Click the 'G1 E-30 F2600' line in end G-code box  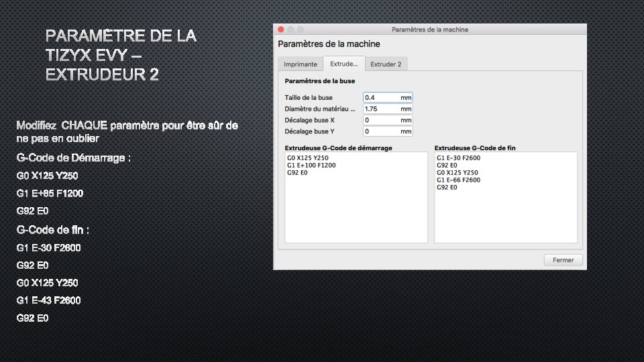click(x=458, y=158)
